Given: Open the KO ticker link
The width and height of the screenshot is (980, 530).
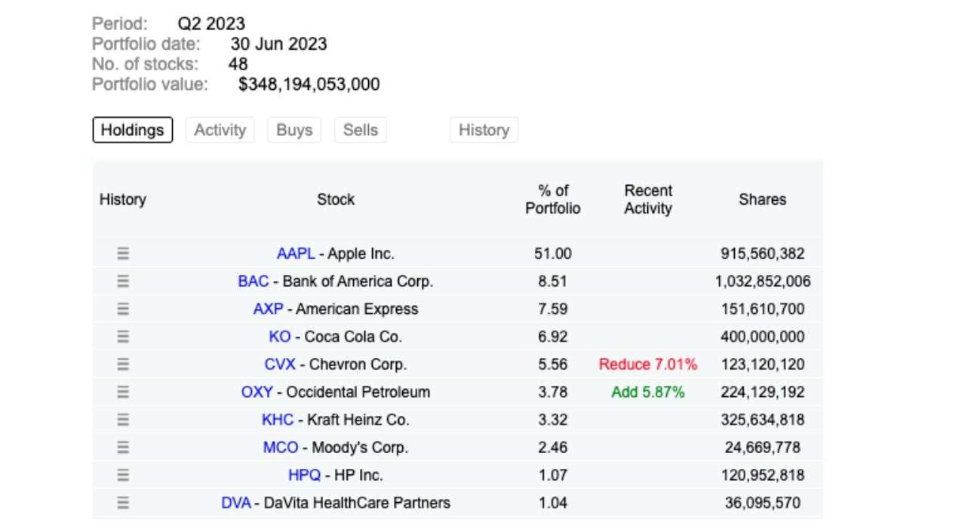Looking at the screenshot, I should pos(280,337).
